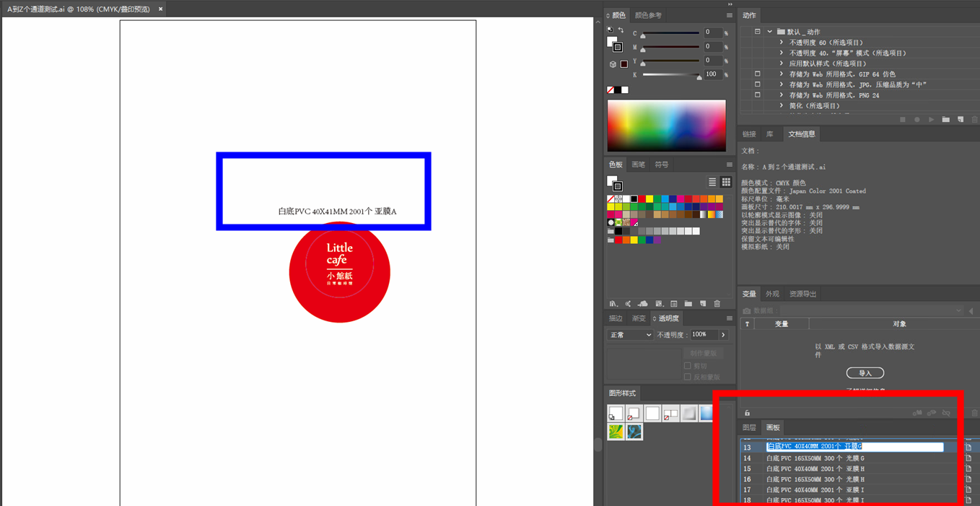Open the 外观 panel tab
This screenshot has height=506, width=980.
772,295
